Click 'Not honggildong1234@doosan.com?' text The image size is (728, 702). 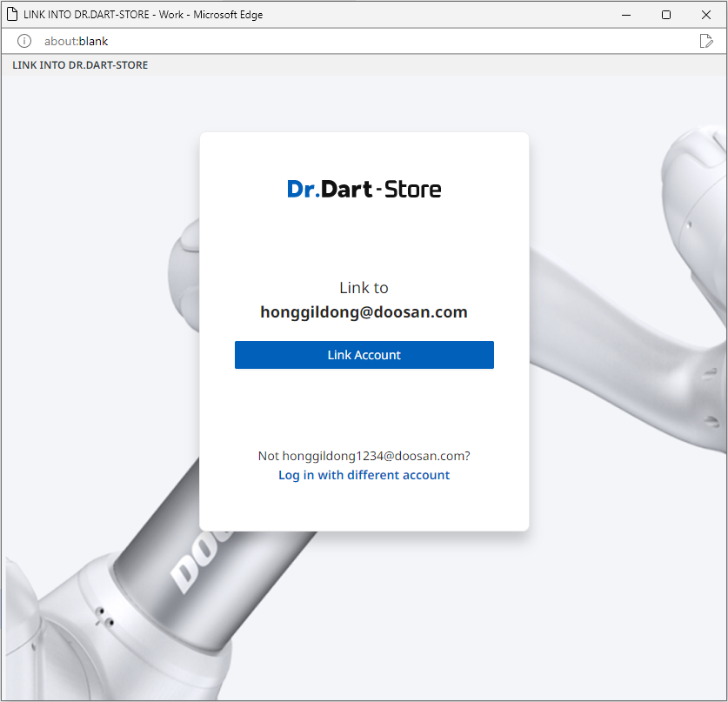point(364,456)
